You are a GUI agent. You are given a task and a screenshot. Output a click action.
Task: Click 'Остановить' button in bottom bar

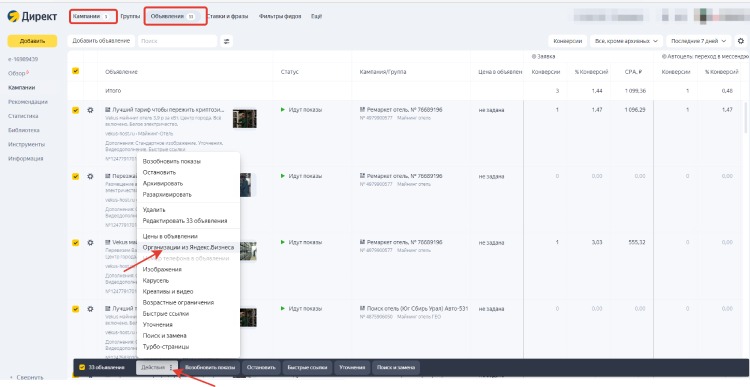[261, 367]
